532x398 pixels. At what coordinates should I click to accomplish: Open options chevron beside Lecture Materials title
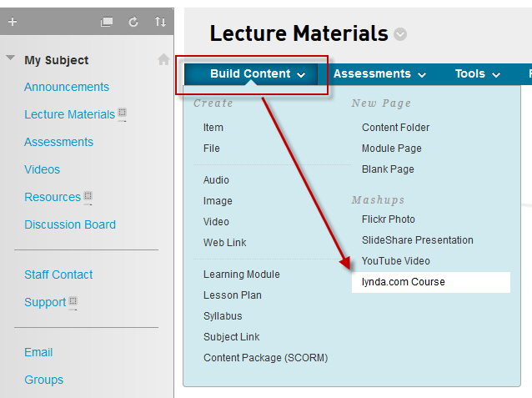pos(400,34)
